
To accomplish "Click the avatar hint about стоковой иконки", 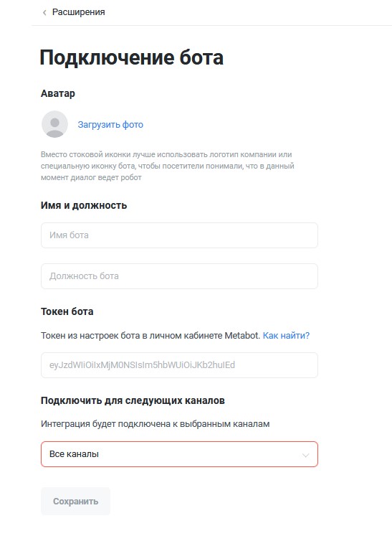I will tap(168, 166).
